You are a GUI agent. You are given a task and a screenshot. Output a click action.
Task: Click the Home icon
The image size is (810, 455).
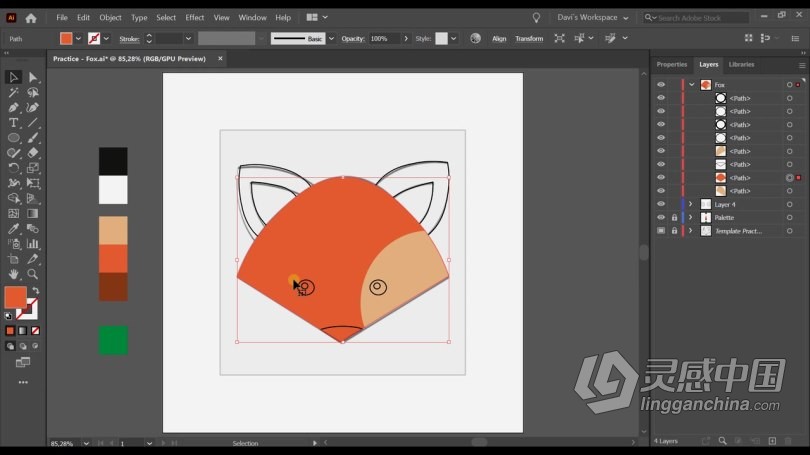(x=31, y=18)
